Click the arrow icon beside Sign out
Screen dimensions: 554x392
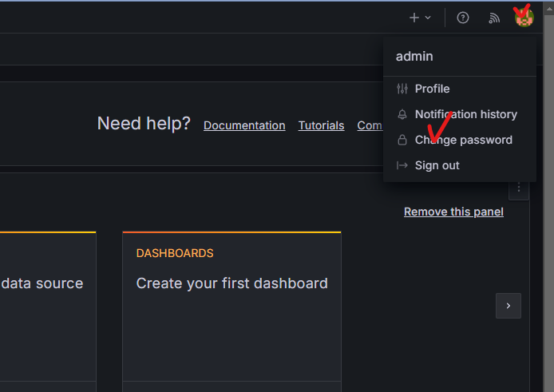pos(402,165)
